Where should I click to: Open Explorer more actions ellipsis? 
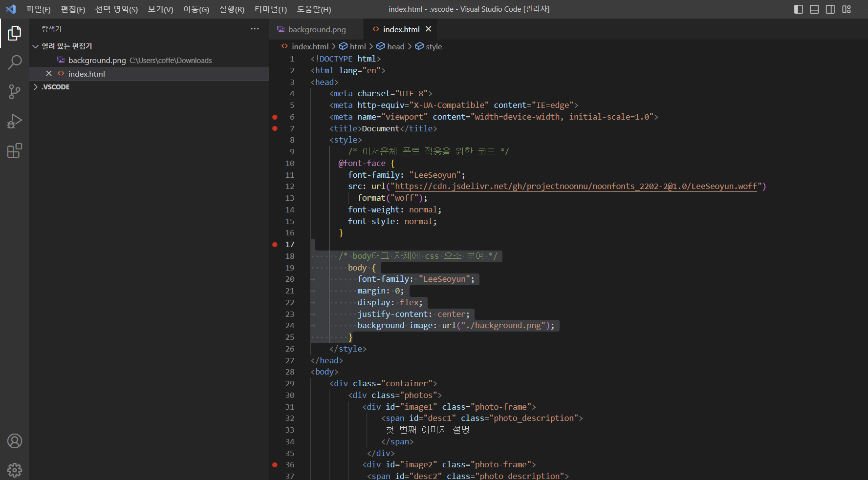pos(255,29)
